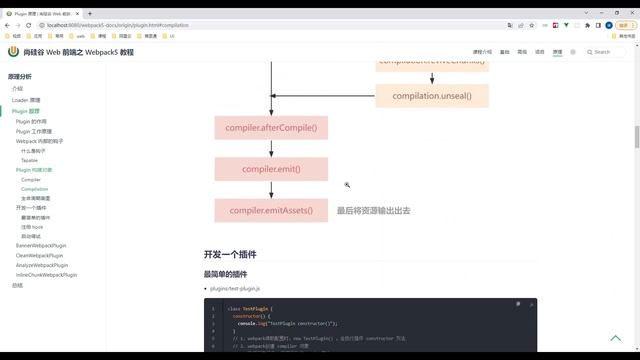The height and width of the screenshot is (360, 640).
Task: Open 介绍 in the sidebar
Action: point(18,89)
